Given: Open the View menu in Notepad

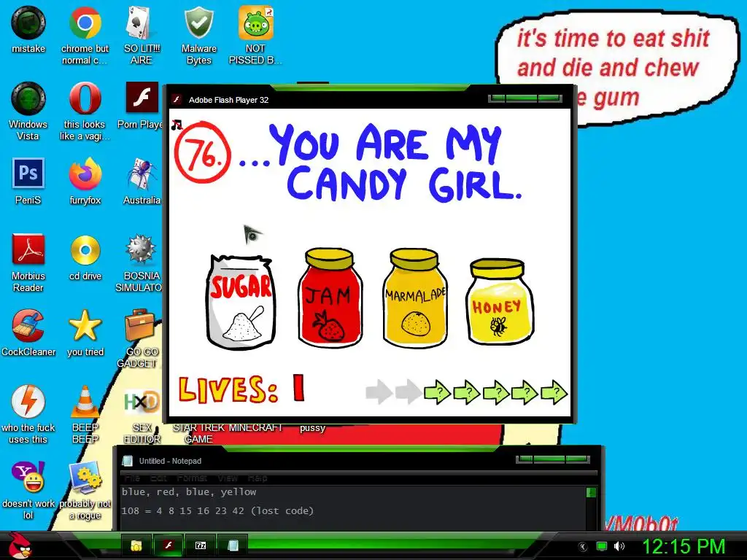Looking at the screenshot, I should (x=228, y=478).
